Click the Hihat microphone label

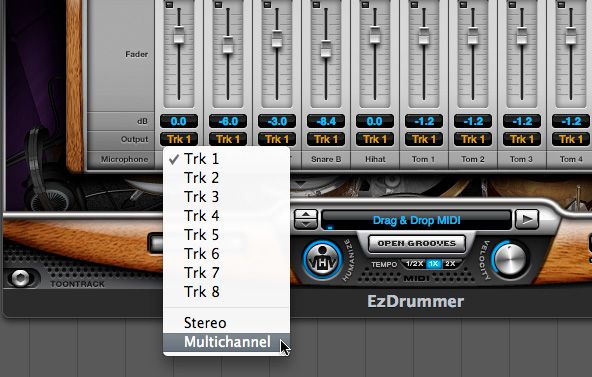click(375, 159)
